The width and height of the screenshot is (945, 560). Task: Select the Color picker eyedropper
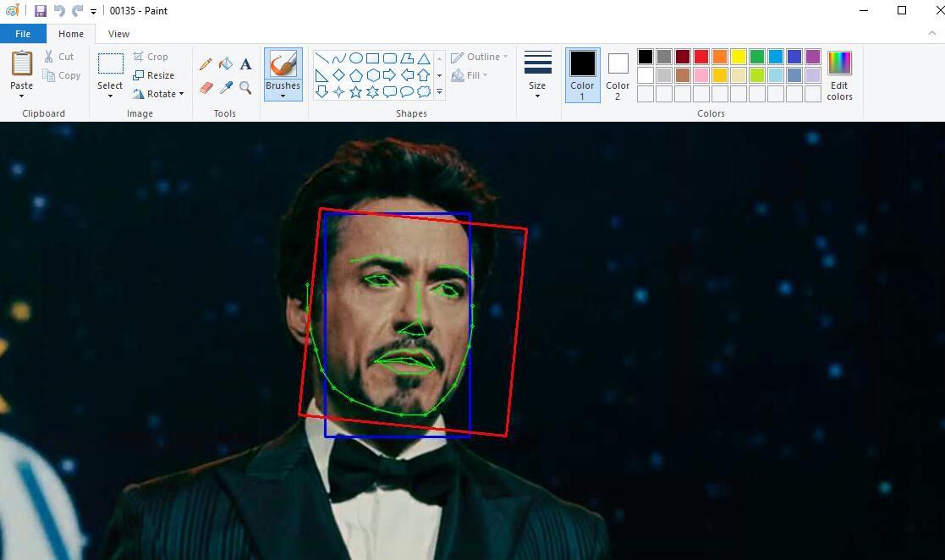226,88
